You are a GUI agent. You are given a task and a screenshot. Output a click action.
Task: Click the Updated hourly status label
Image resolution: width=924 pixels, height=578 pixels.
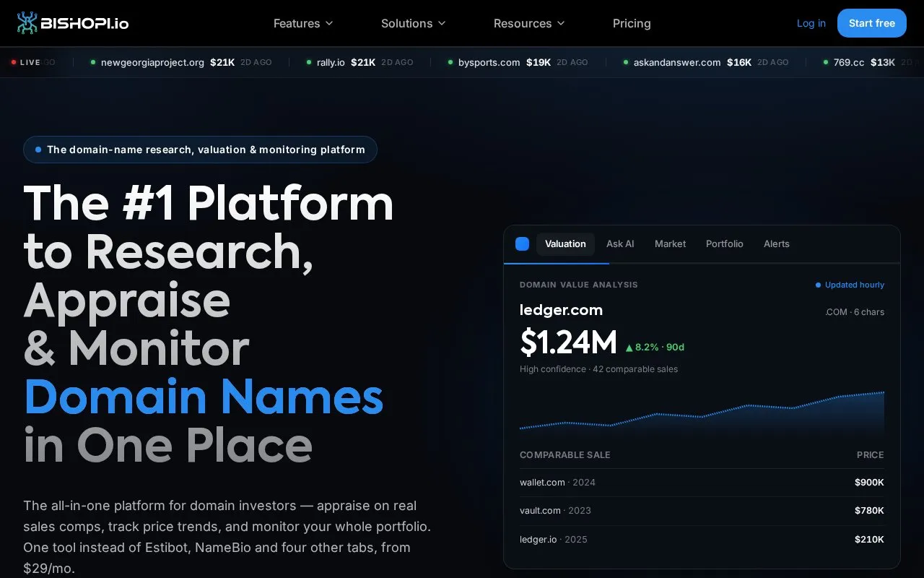click(x=850, y=285)
